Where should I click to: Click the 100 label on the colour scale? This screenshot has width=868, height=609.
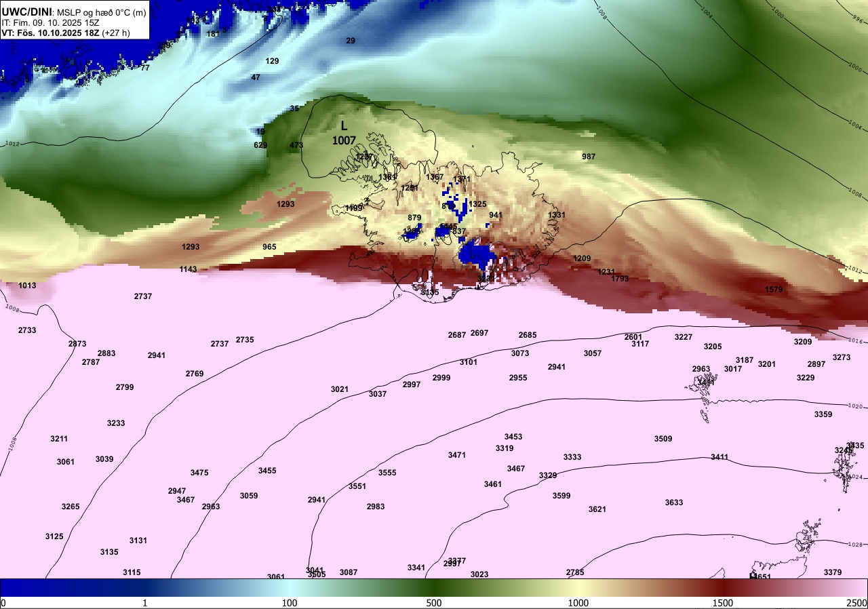[x=290, y=603]
